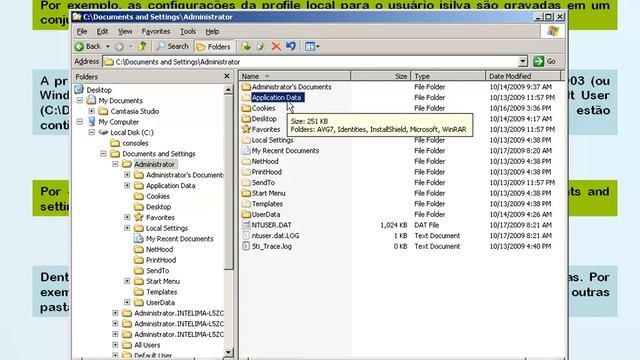The width and height of the screenshot is (640, 360).
Task: Click the folder tree scrollbar thumb
Action: click(229, 182)
